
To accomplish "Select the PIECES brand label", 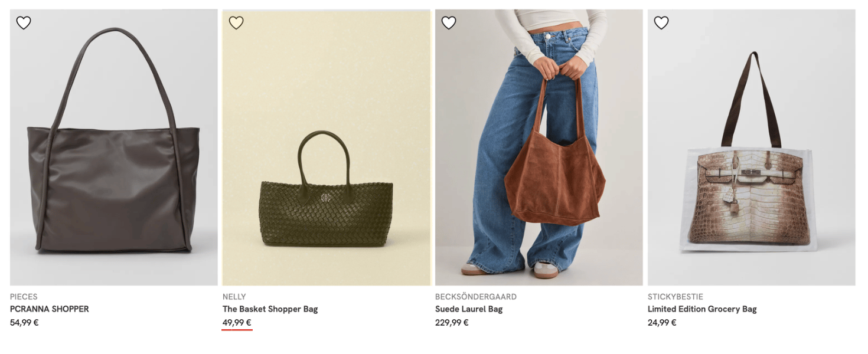I will [x=24, y=297].
